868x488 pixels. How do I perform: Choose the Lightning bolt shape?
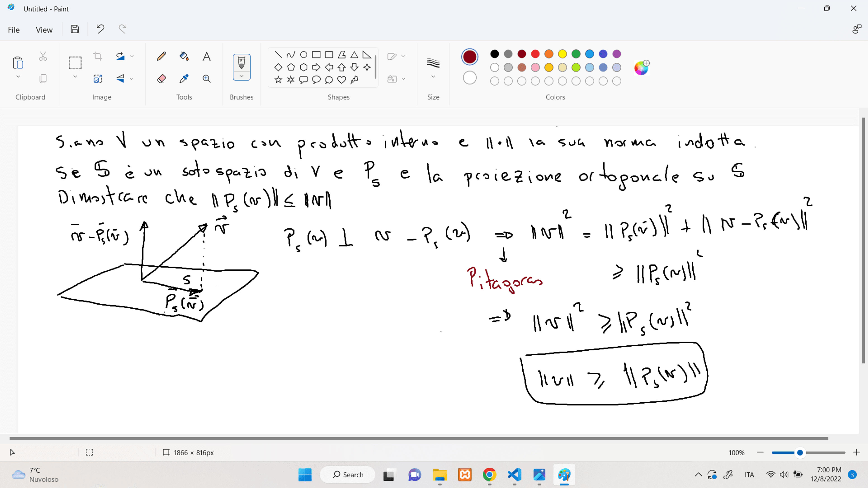click(354, 80)
